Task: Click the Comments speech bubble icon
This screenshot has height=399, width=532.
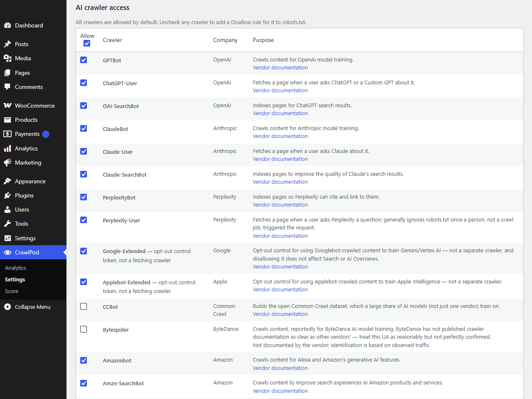Action: tap(7, 87)
